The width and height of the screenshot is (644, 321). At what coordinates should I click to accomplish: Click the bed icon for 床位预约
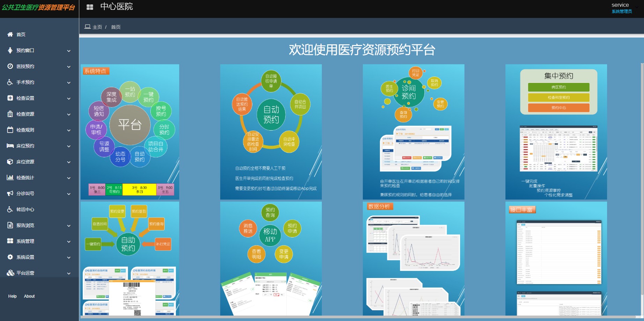(10, 146)
